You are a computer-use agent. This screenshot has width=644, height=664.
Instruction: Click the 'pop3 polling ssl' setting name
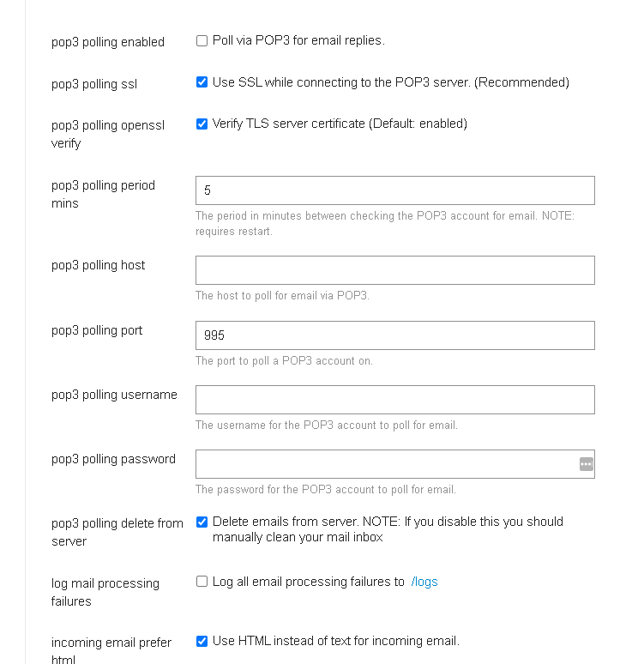tap(94, 84)
